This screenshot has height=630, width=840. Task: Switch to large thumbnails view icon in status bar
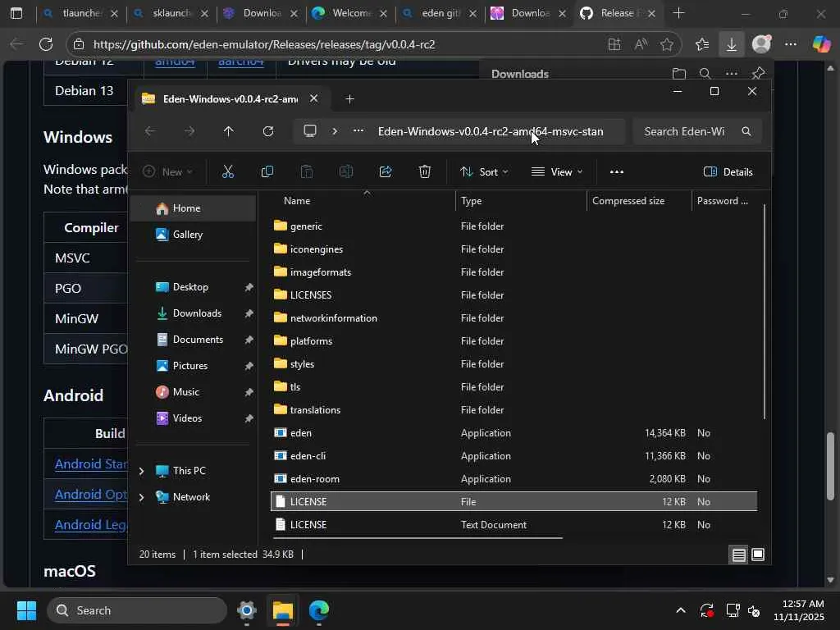click(x=757, y=555)
